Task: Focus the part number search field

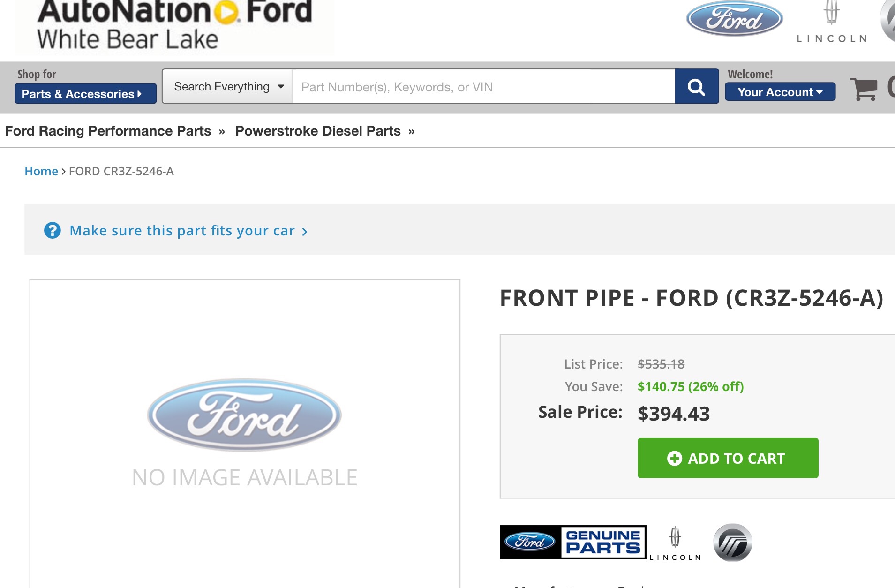Action: pos(483,87)
